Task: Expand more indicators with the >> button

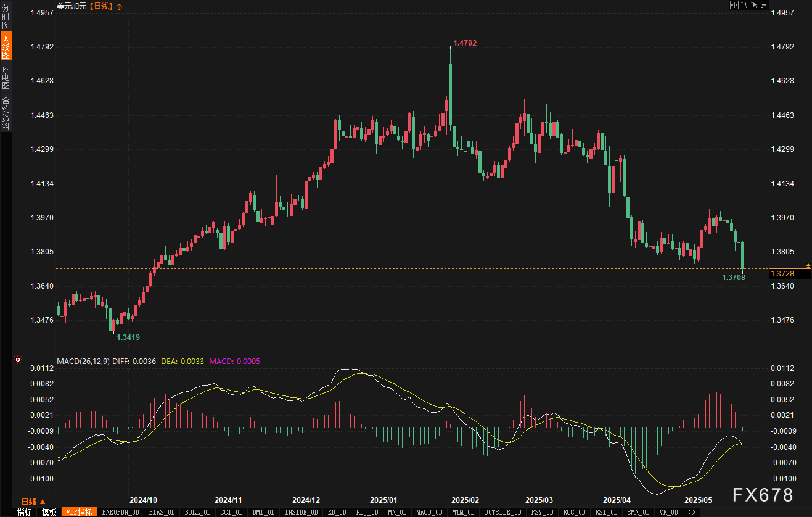Action: (691, 512)
